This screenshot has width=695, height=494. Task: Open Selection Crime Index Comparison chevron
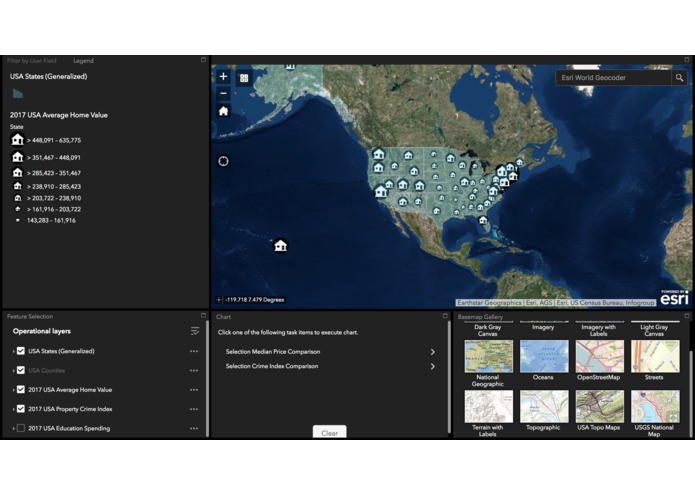(433, 366)
